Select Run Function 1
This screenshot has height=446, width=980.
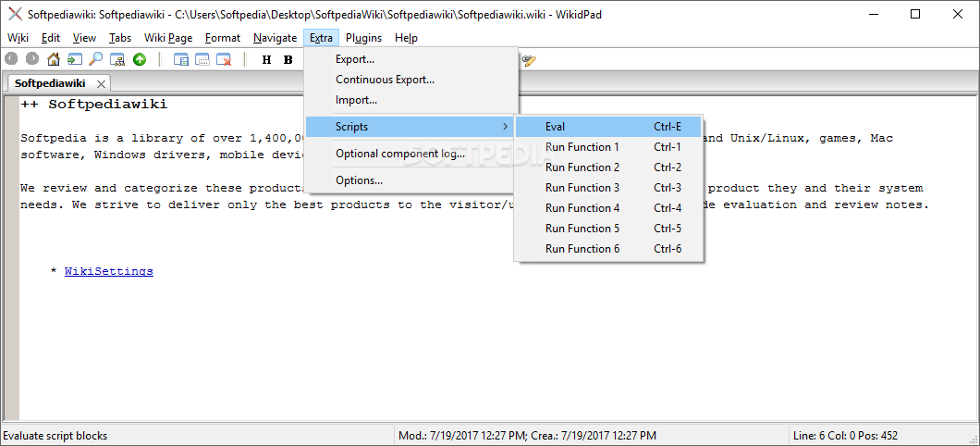pyautogui.click(x=608, y=147)
